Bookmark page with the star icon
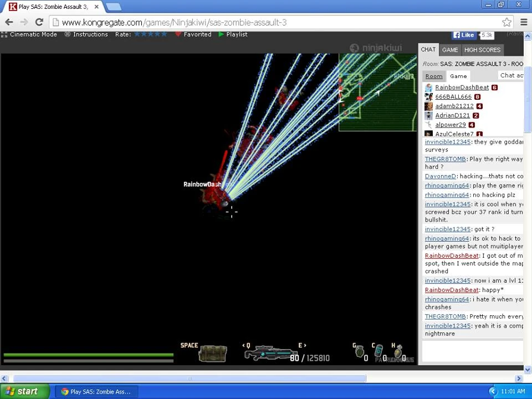 coord(507,22)
